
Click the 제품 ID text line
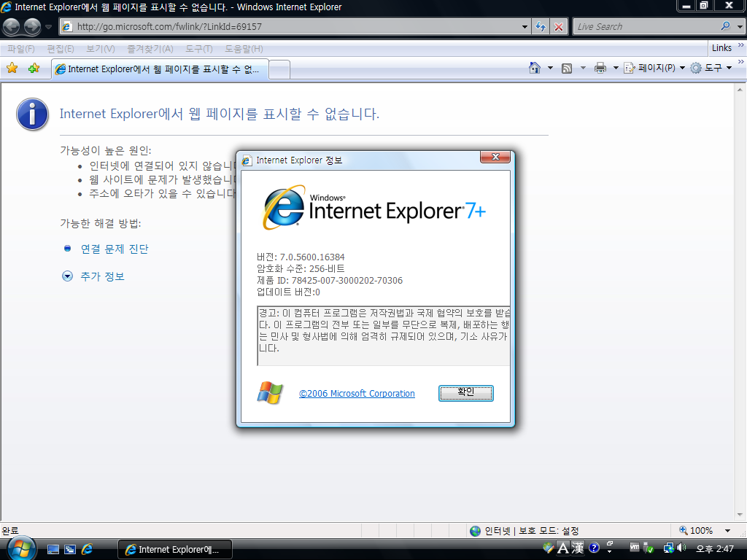[x=330, y=281]
